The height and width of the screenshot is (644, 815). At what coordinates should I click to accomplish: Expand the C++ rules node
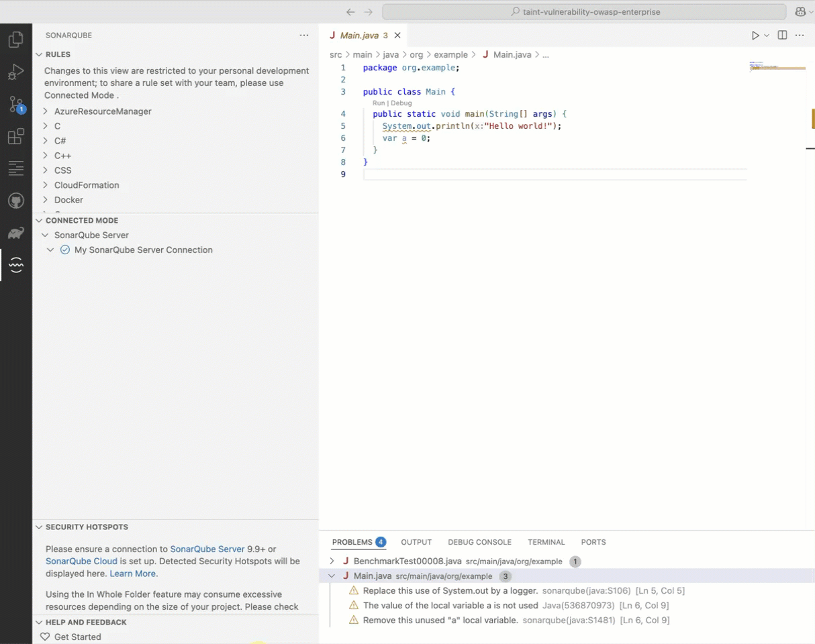click(x=45, y=156)
